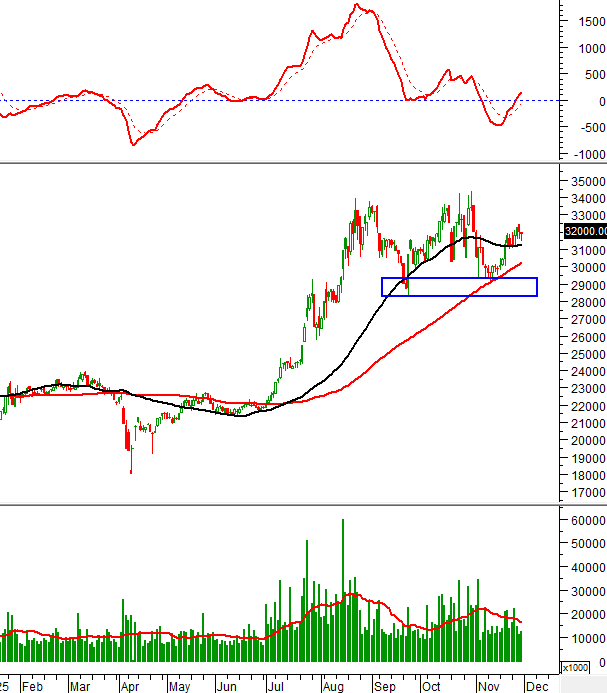This screenshot has width=607, height=693.
Task: Click the Apr month label on time axis
Action: point(129,687)
